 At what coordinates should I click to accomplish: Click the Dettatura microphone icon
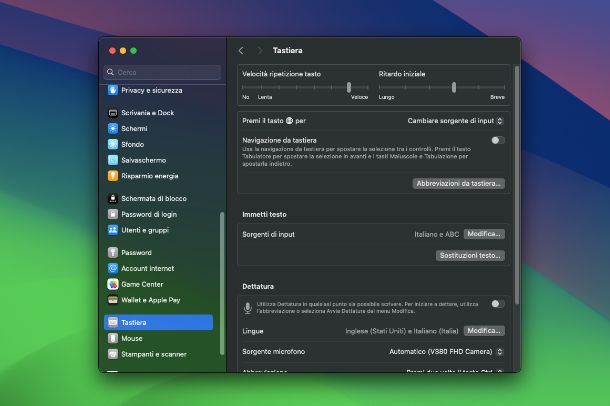247,308
